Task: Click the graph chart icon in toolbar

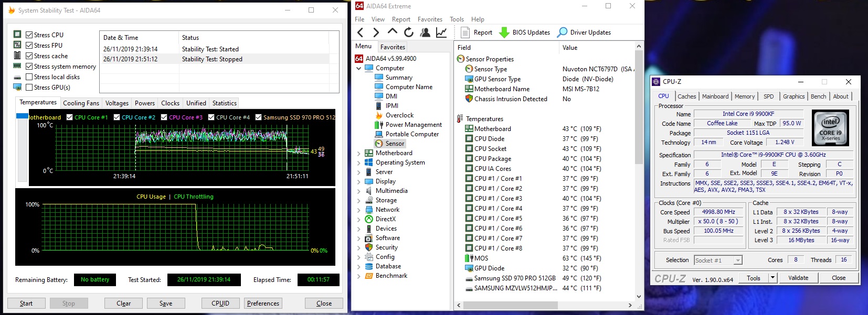Action: [x=441, y=32]
